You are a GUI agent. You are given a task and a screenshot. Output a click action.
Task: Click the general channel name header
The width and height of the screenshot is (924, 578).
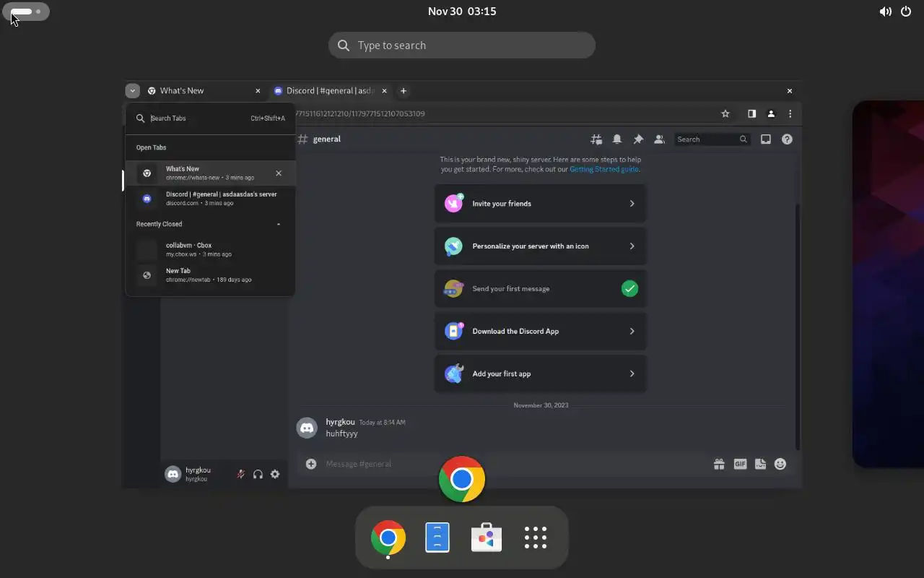pyautogui.click(x=326, y=139)
